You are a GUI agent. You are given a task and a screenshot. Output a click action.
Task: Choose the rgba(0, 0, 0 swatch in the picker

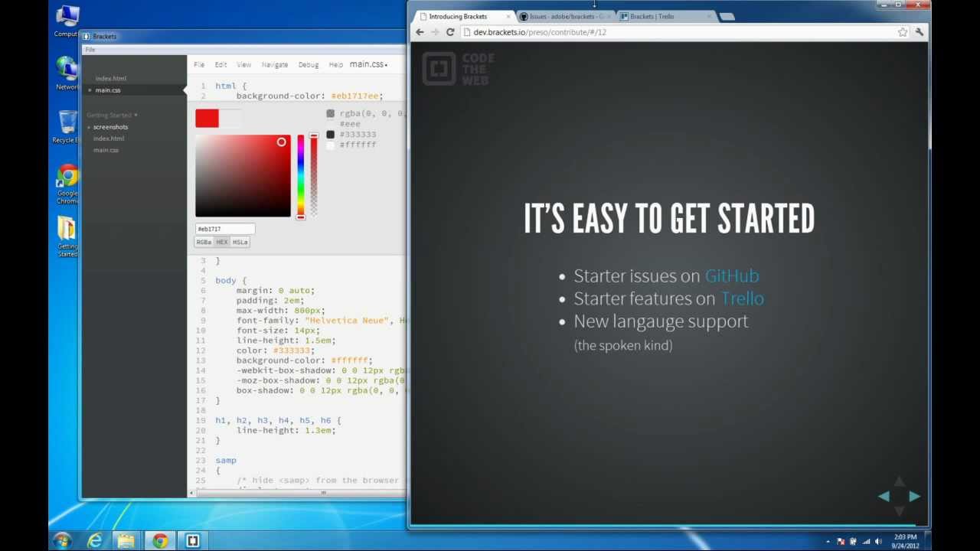(x=366, y=113)
